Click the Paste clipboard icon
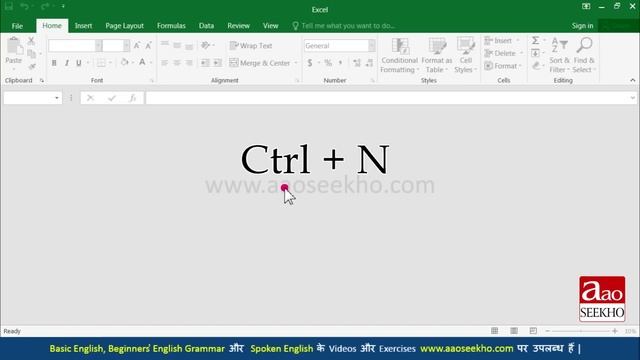640x360 pixels. pyautogui.click(x=14, y=46)
